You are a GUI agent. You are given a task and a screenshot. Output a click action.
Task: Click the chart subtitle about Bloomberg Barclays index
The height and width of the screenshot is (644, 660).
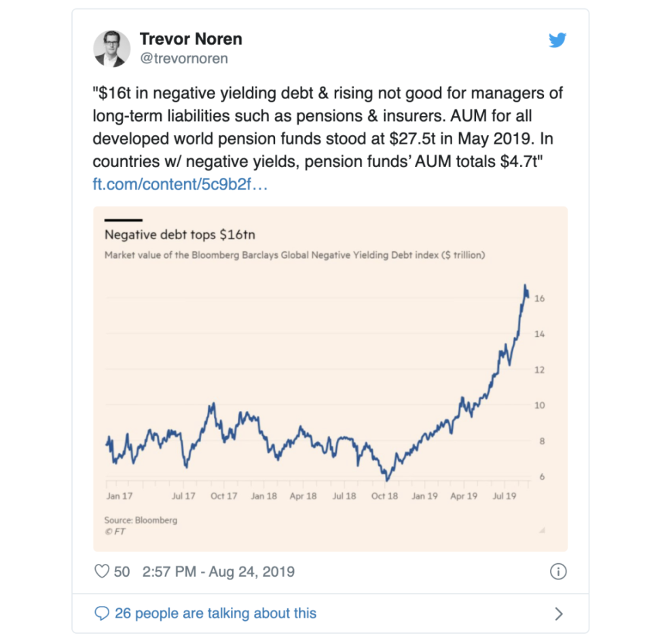[294, 255]
